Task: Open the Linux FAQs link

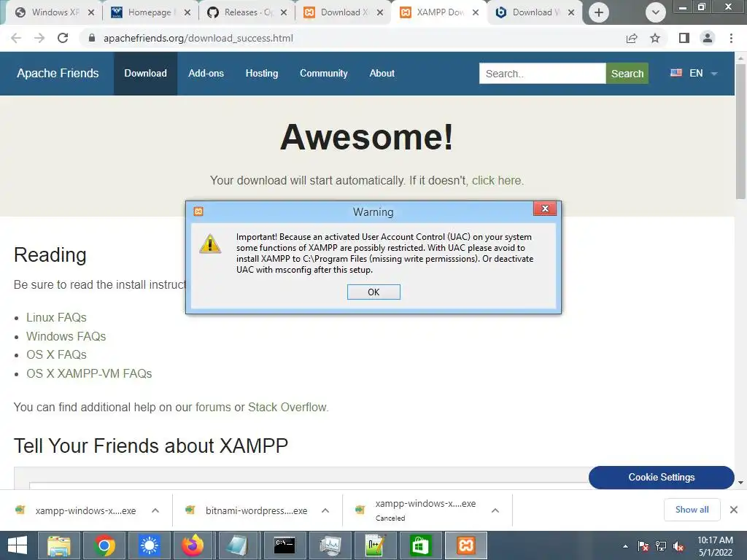Action: click(56, 317)
